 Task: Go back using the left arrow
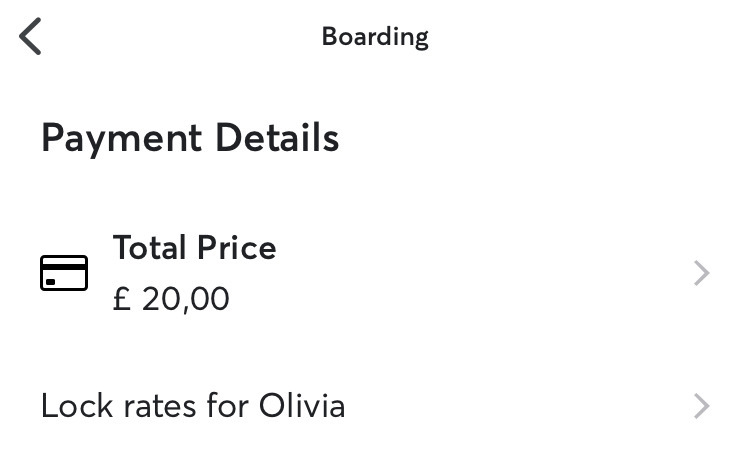point(31,37)
